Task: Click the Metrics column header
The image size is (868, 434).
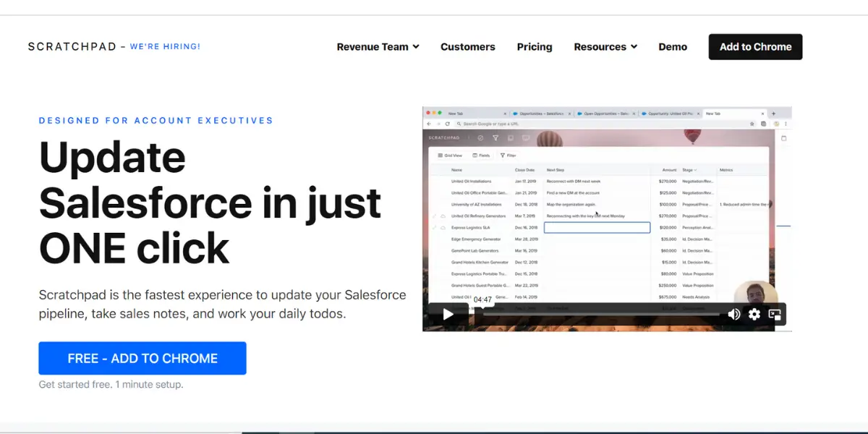Action: (x=726, y=170)
